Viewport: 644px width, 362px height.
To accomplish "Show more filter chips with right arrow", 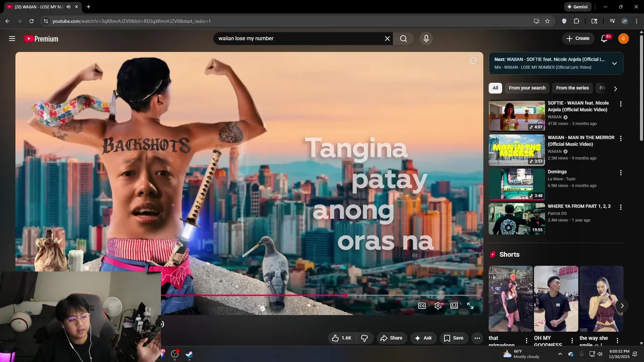I will [615, 88].
